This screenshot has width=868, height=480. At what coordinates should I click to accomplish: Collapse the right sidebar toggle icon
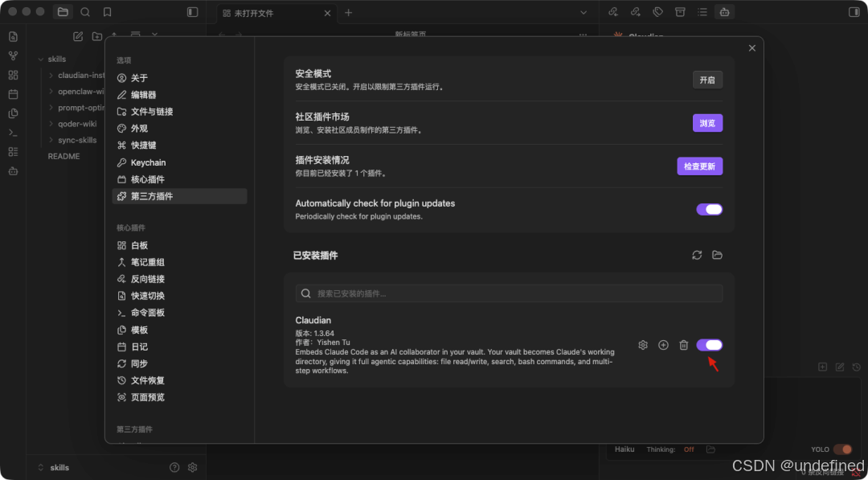coord(854,11)
